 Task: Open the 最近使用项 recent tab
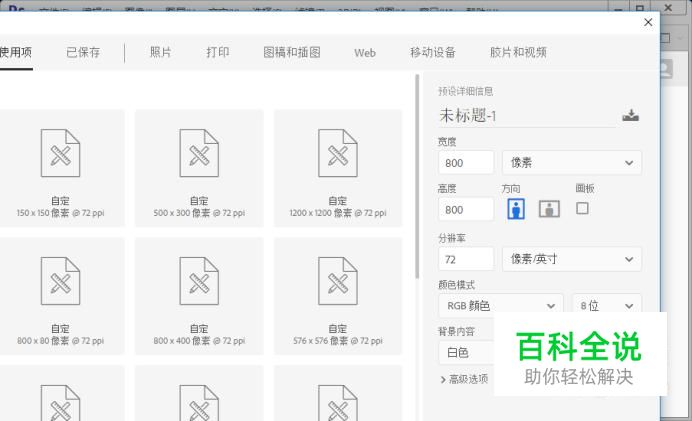[16, 53]
